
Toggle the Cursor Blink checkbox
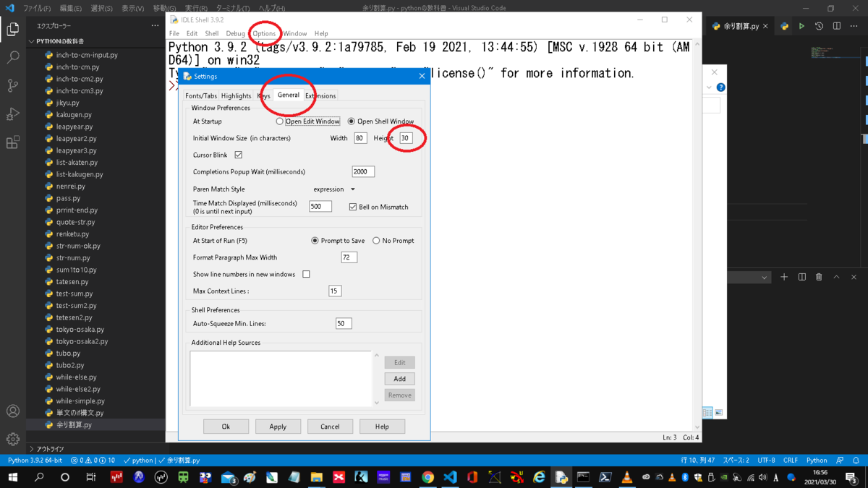click(239, 155)
